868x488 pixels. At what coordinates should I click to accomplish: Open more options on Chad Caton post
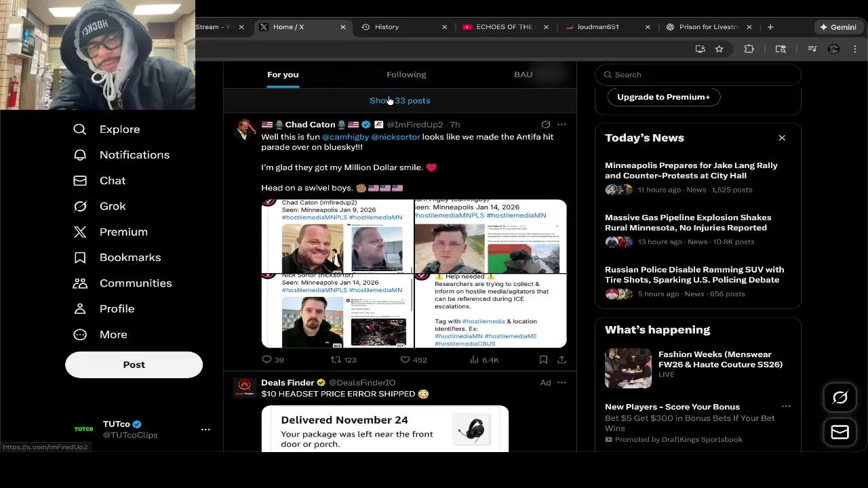tap(561, 125)
